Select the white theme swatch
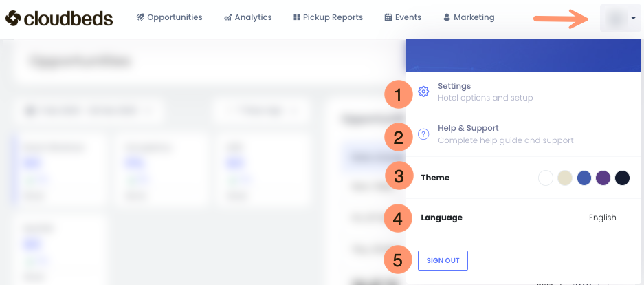644x285 pixels. point(546,178)
